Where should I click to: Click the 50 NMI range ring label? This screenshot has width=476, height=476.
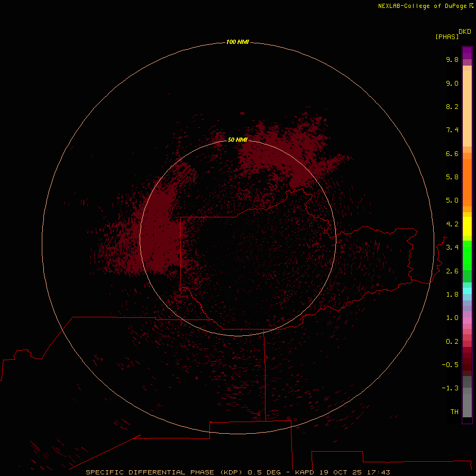237,140
